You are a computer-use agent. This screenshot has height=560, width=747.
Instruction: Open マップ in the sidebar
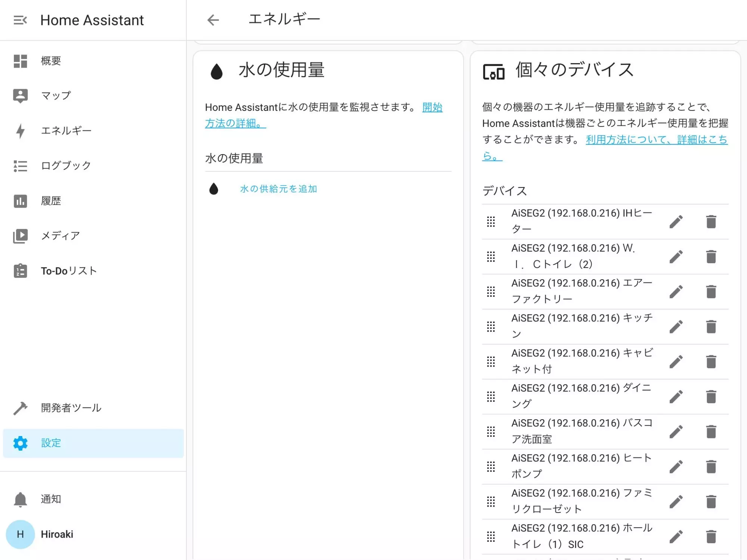tap(93, 96)
